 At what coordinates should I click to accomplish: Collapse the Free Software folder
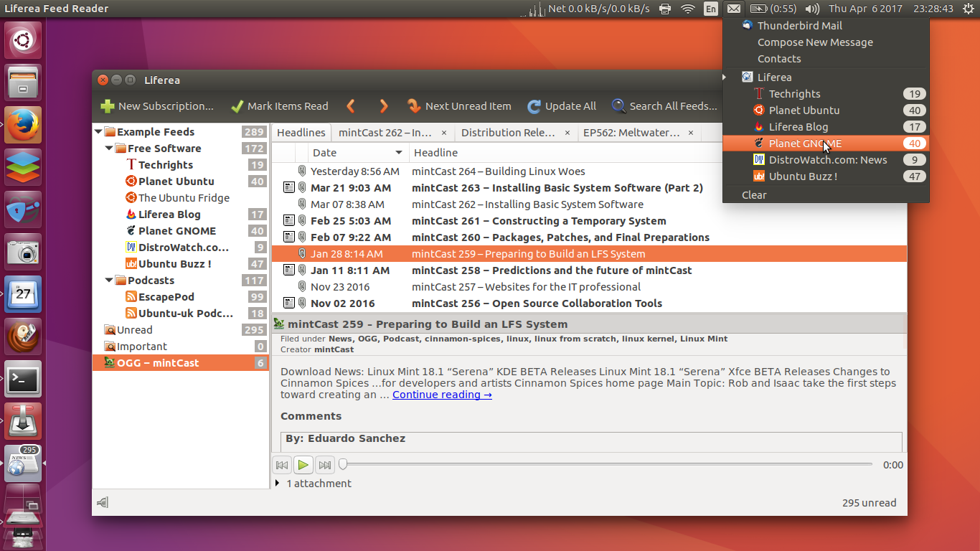(x=109, y=149)
